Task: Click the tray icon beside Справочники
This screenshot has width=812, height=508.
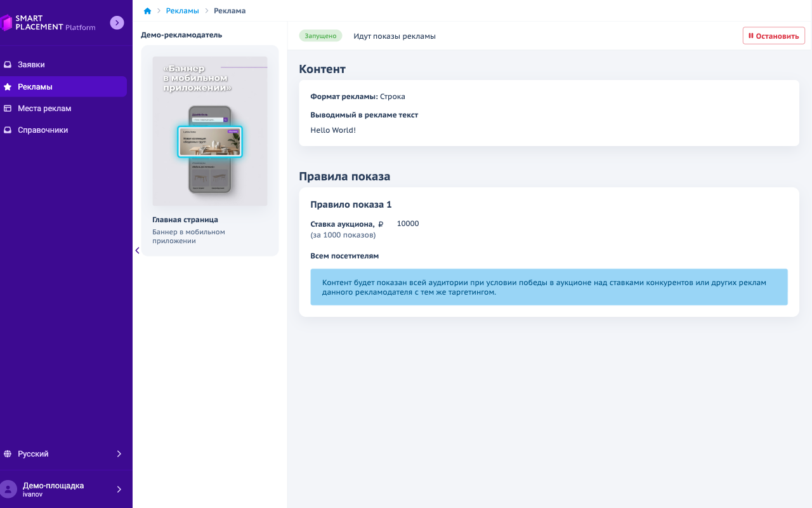Action: [8, 130]
